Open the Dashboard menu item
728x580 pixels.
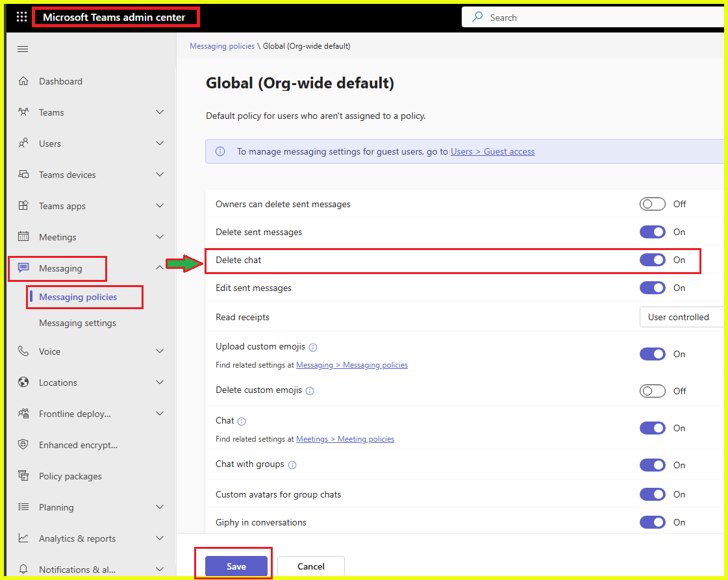60,81
